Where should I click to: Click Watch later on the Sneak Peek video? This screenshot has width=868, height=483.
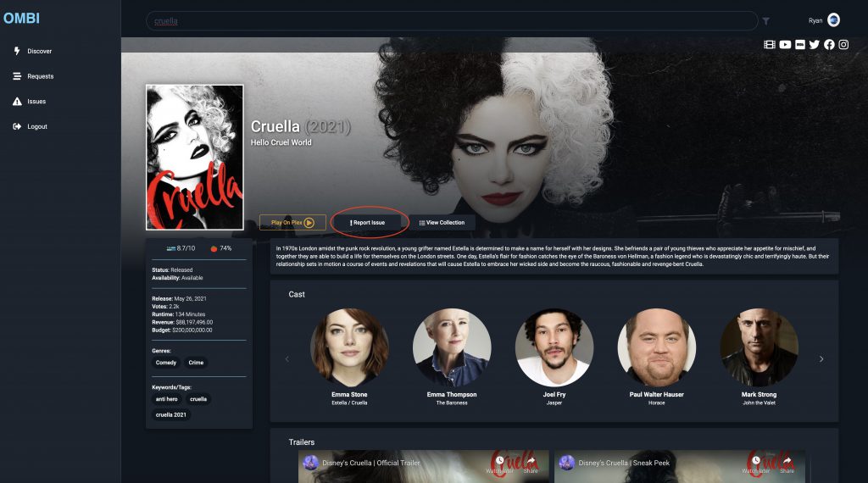coord(755,464)
